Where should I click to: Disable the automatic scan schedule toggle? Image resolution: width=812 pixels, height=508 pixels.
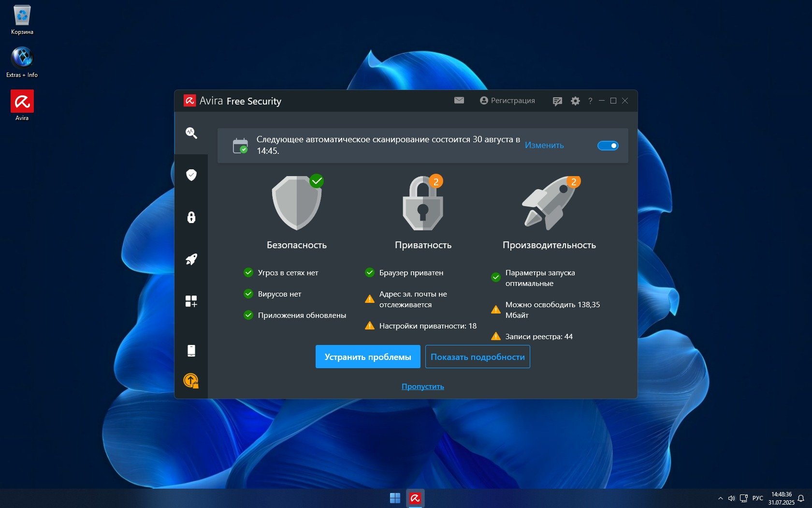point(608,146)
